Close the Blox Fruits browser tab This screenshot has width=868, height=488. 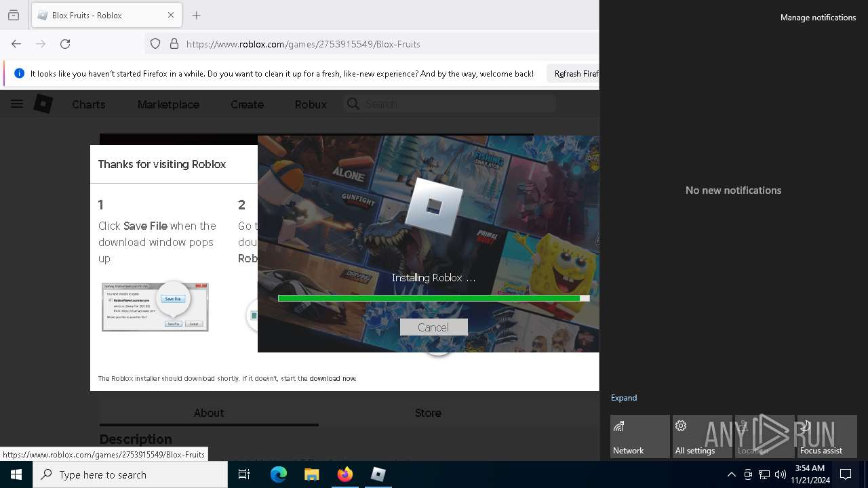(170, 15)
